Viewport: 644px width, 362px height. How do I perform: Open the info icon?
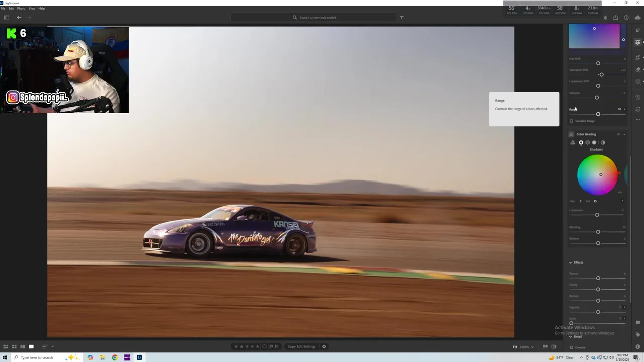(638, 346)
